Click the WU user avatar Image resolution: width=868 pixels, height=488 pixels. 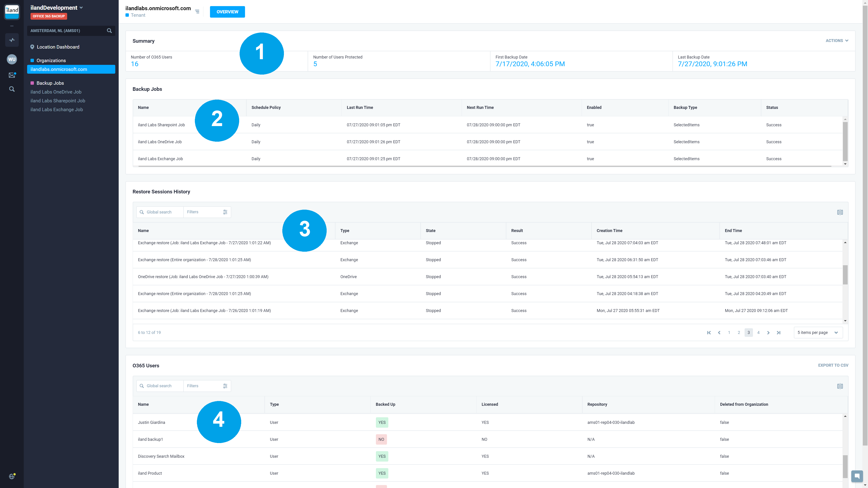(12, 59)
